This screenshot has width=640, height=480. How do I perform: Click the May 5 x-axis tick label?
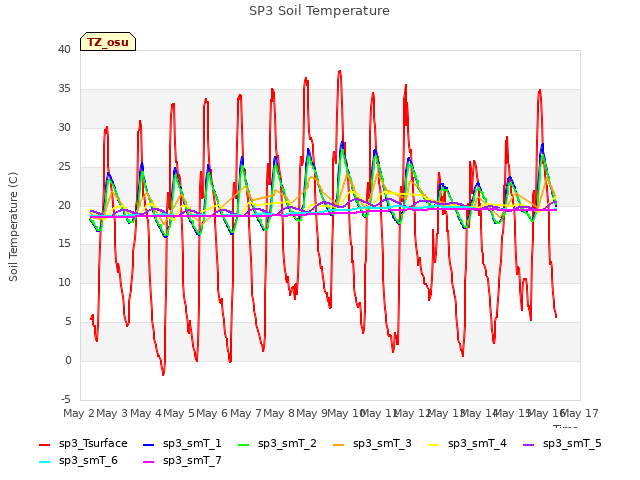click(x=179, y=413)
